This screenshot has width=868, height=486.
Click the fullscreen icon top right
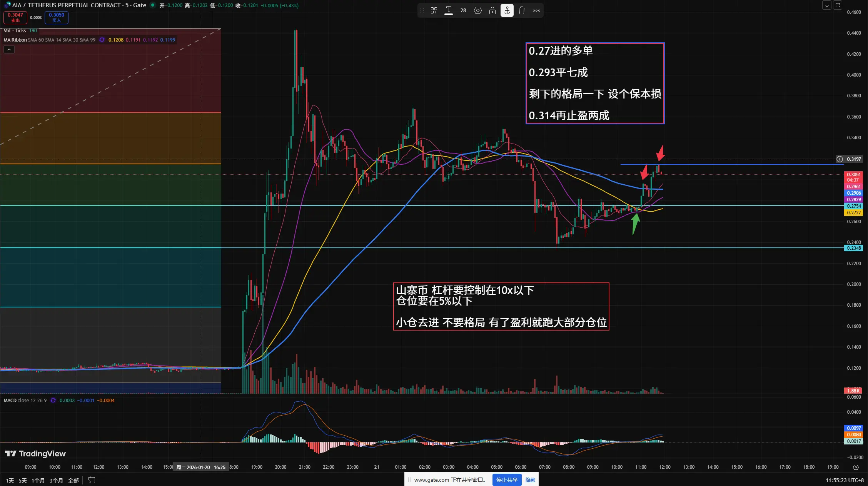838,5
